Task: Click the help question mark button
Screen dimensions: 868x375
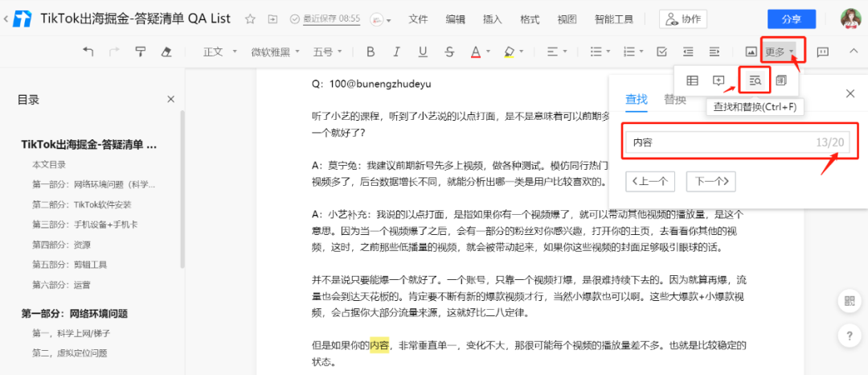Action: [850, 336]
